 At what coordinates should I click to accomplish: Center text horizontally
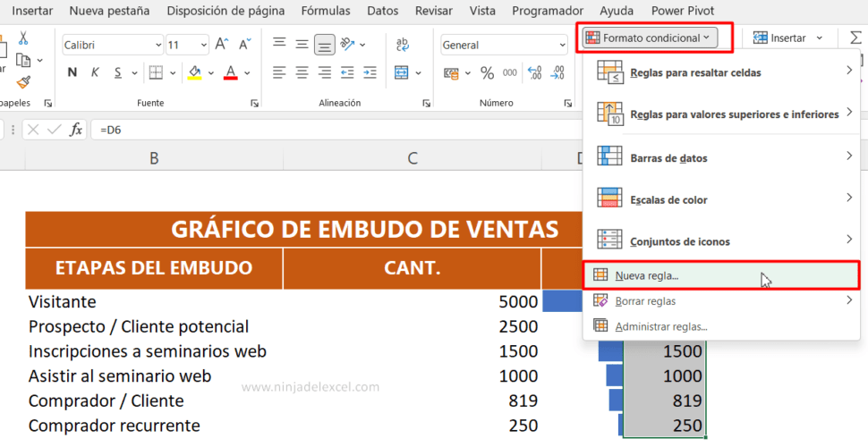click(x=302, y=72)
